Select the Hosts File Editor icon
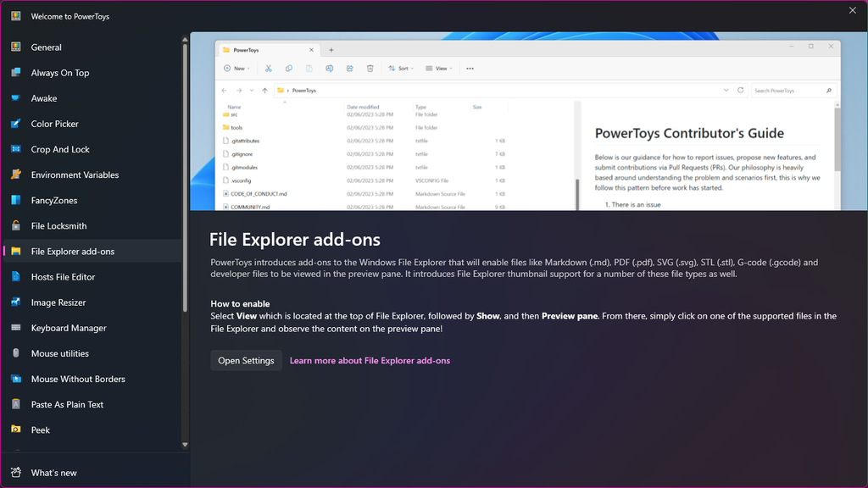Screen dimensions: 868x488 click(16, 276)
